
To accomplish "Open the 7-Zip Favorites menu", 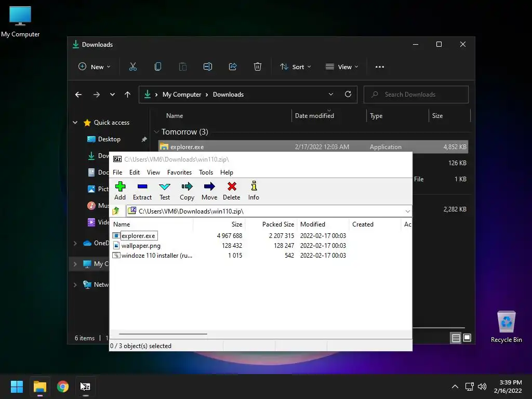I will click(x=179, y=172).
